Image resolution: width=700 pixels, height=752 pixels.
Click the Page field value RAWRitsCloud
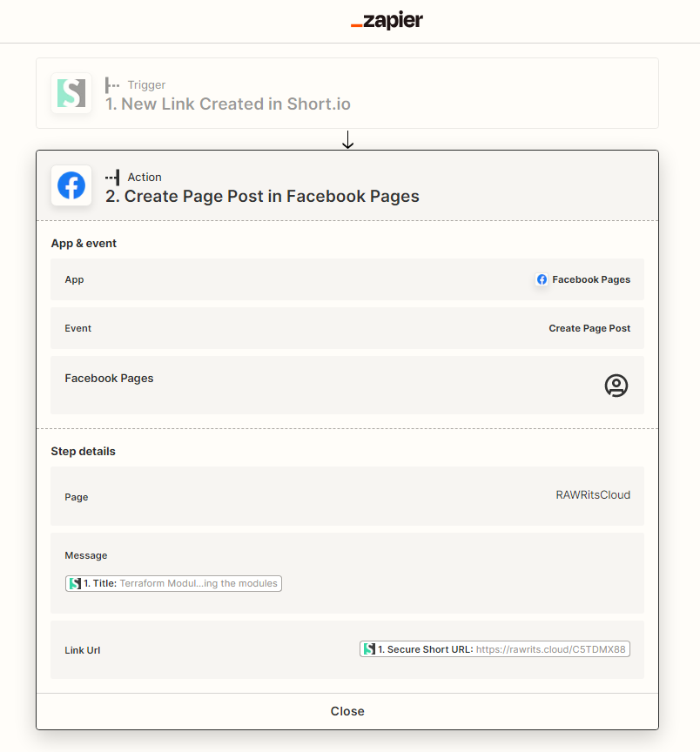[593, 495]
